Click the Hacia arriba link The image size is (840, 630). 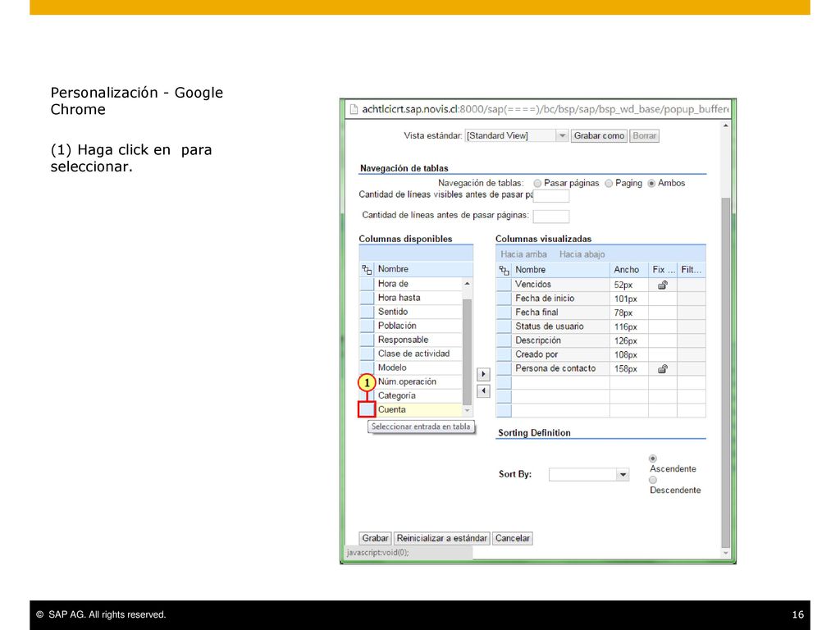523,254
